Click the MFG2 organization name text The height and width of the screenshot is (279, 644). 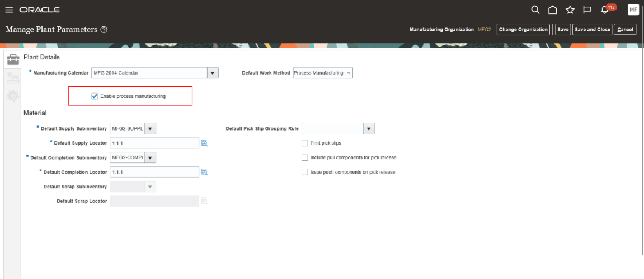(x=484, y=30)
